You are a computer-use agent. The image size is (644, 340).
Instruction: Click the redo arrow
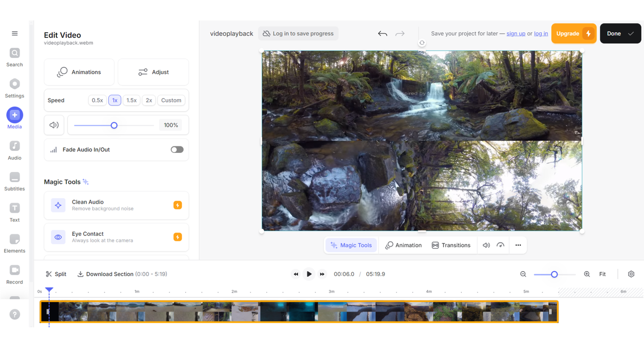click(x=400, y=34)
